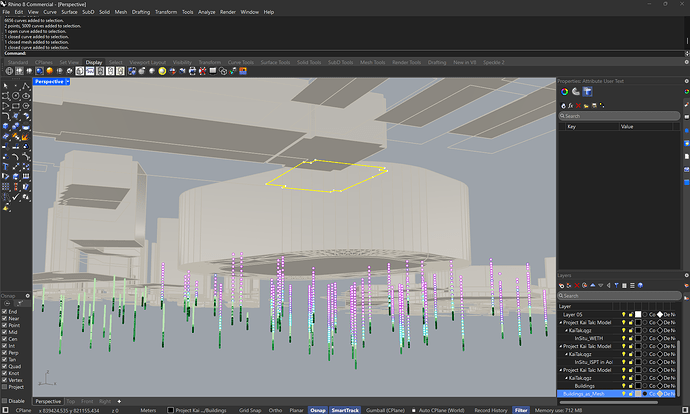The height and width of the screenshot is (414, 690).
Task: Click the Move layer up arrow icon
Action: tap(593, 286)
